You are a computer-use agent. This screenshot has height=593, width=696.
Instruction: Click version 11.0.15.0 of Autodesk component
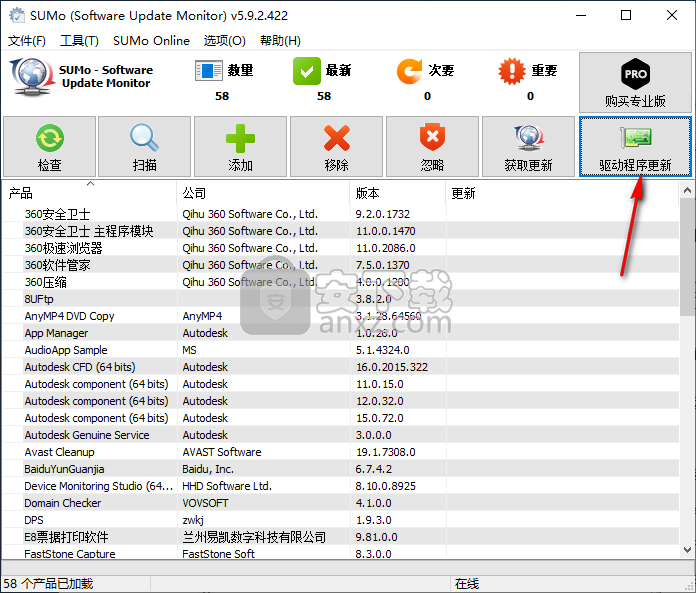(x=380, y=384)
